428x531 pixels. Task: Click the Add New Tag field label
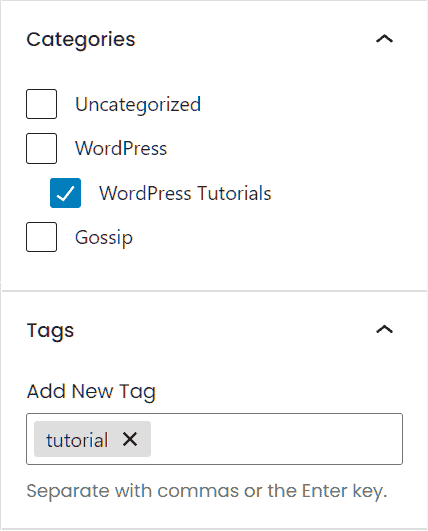[91, 392]
